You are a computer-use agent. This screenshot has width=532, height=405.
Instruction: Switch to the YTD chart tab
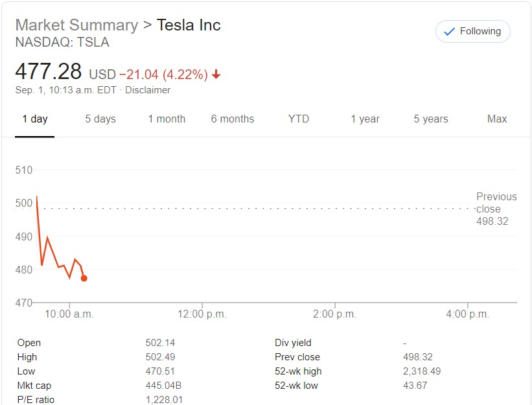point(298,119)
